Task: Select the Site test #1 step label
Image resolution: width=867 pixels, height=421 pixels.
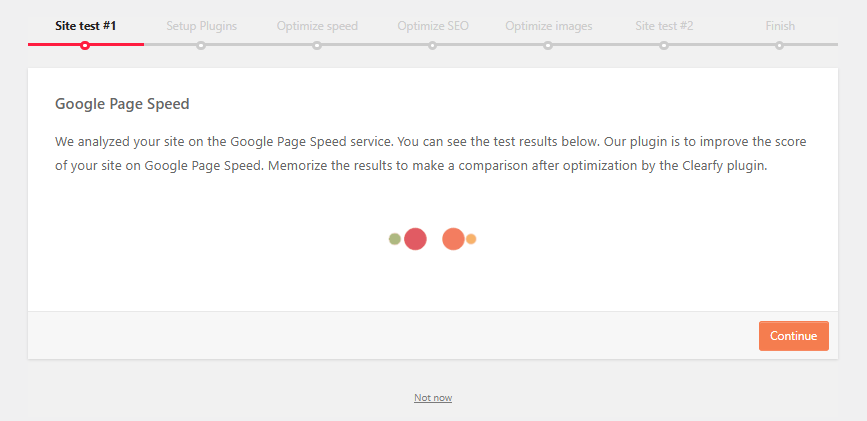Action: pyautogui.click(x=86, y=26)
